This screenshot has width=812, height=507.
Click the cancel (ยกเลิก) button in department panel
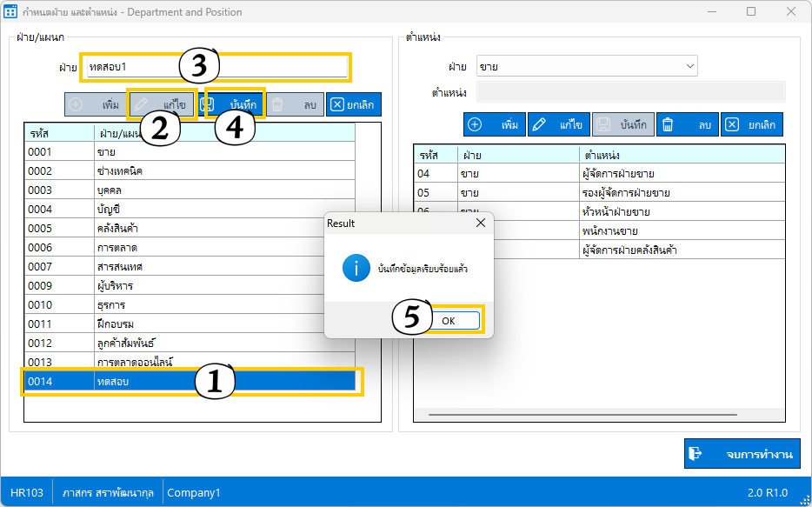(x=353, y=104)
